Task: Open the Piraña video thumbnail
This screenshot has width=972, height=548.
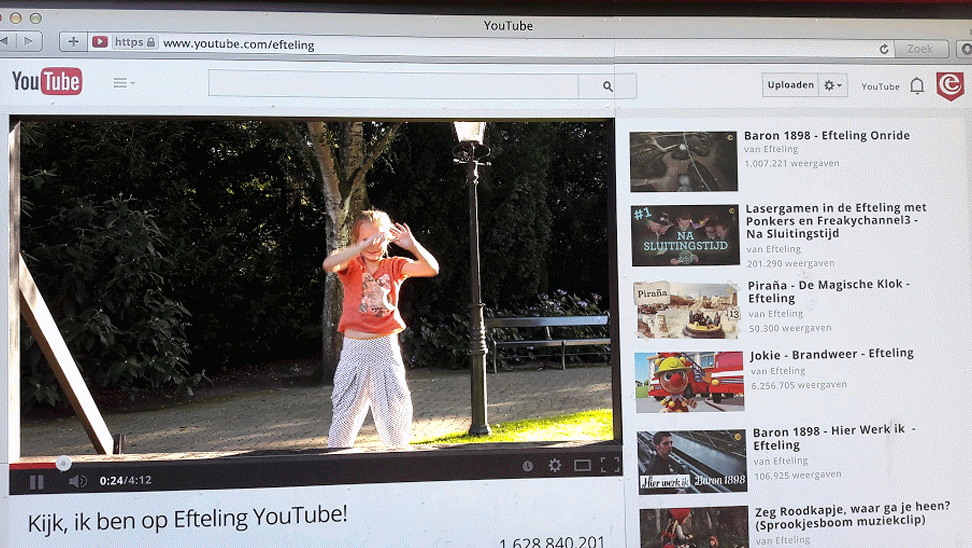Action: pos(687,310)
